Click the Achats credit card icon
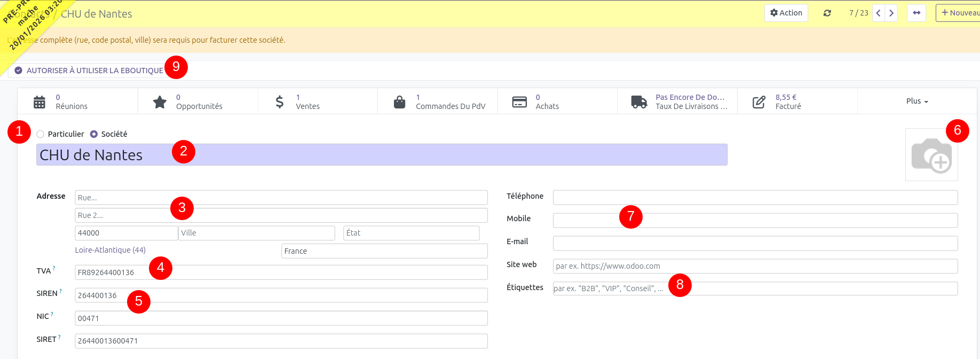This screenshot has height=359, width=980. pyautogui.click(x=519, y=102)
